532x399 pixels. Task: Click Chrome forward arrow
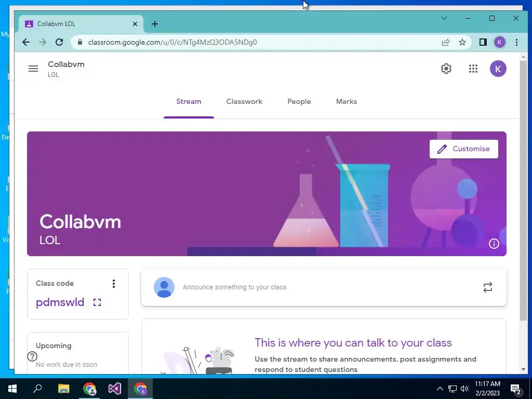[x=43, y=42]
